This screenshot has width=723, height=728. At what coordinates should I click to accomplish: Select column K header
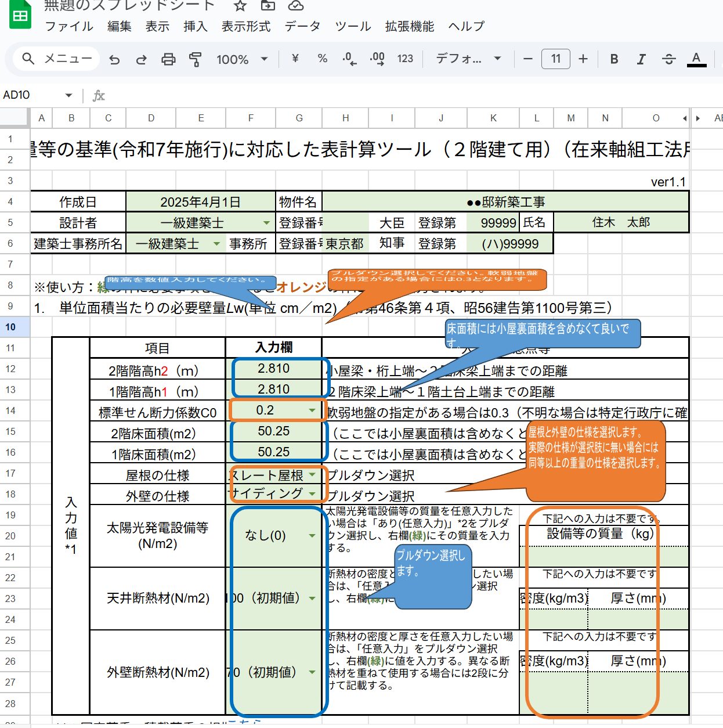494,118
